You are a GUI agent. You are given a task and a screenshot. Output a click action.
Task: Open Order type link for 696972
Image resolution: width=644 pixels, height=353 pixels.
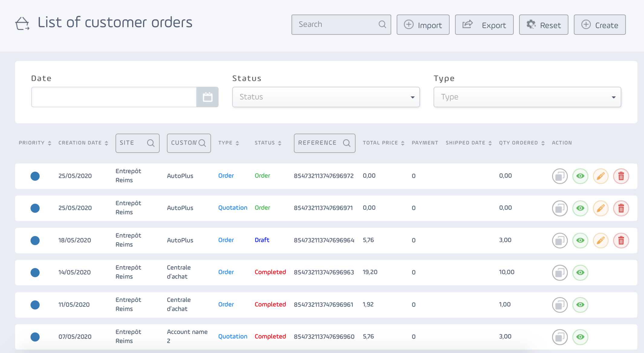point(226,176)
